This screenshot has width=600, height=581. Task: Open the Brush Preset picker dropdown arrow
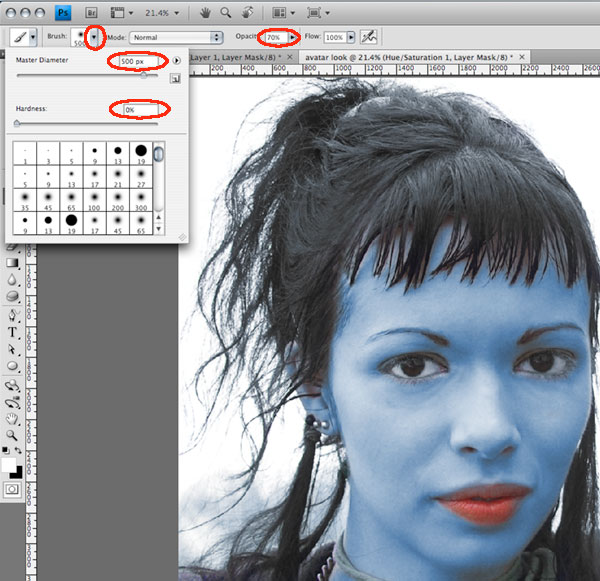coord(95,37)
